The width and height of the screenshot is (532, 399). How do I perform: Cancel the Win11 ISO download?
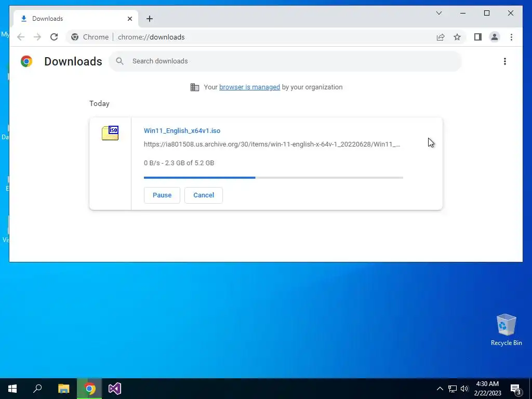click(x=204, y=195)
